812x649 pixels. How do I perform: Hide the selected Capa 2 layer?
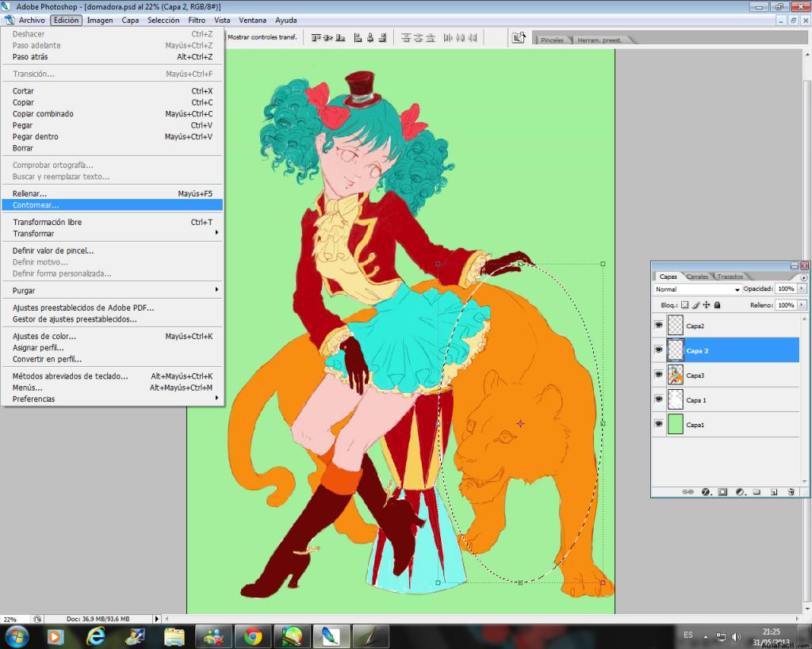[x=658, y=350]
